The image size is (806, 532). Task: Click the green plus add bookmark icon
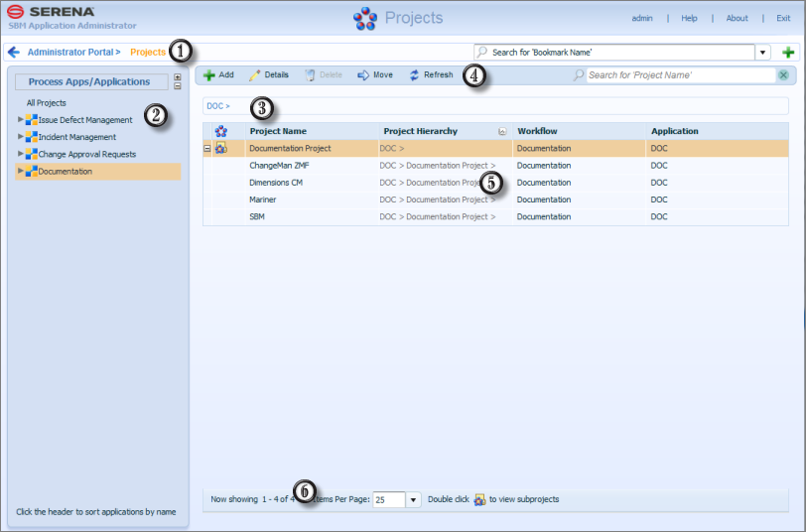coord(788,52)
